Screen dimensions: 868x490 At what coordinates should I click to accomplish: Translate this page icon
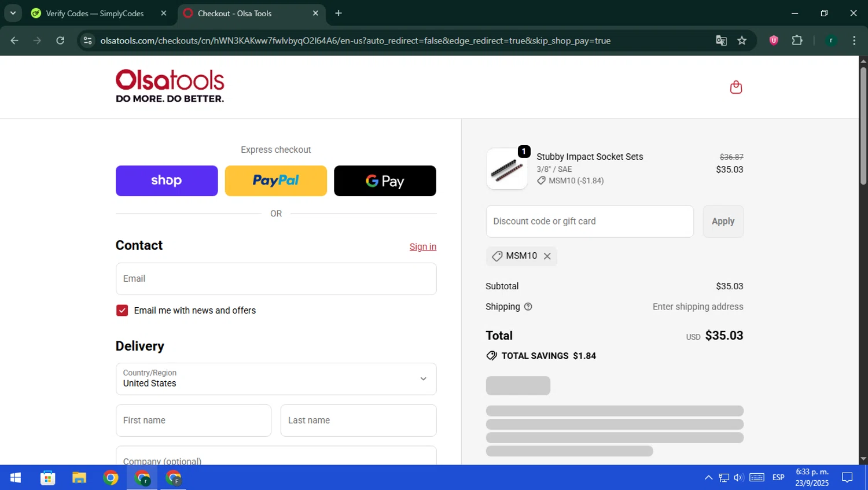721,40
